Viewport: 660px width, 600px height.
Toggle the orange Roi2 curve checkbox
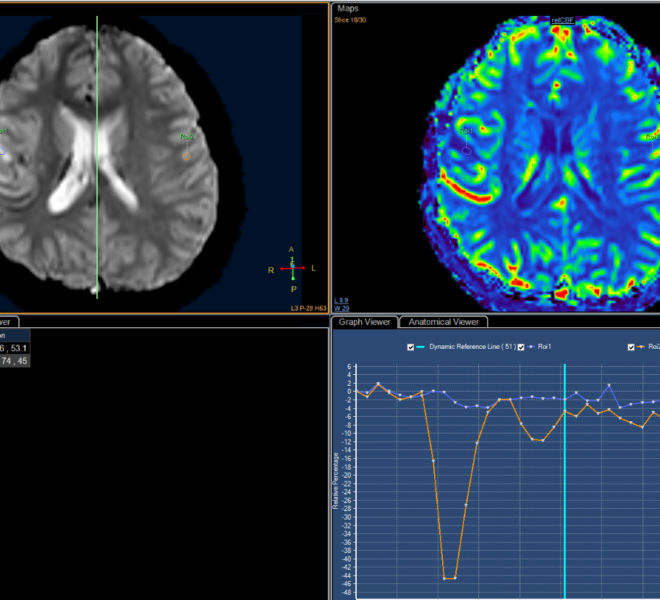click(631, 346)
